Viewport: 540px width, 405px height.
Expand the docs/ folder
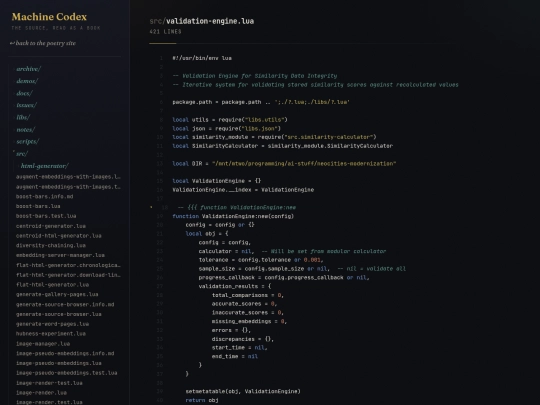tap(24, 93)
